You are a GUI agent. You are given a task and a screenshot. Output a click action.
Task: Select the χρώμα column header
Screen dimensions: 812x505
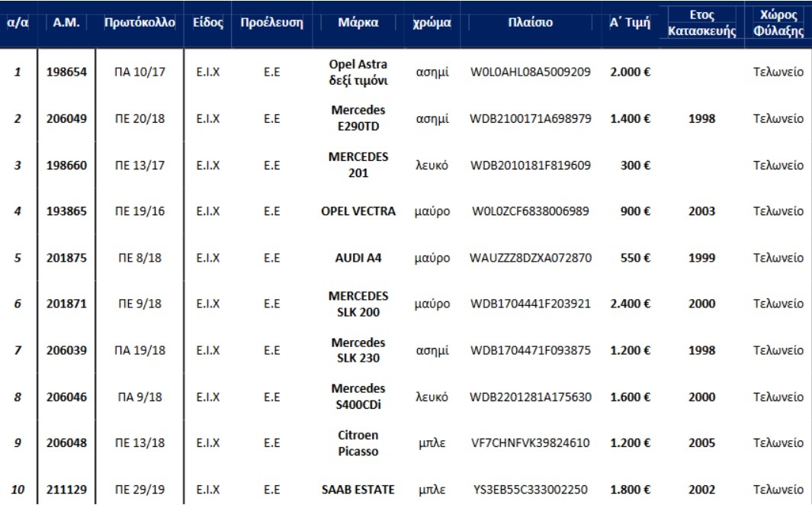tap(432, 23)
